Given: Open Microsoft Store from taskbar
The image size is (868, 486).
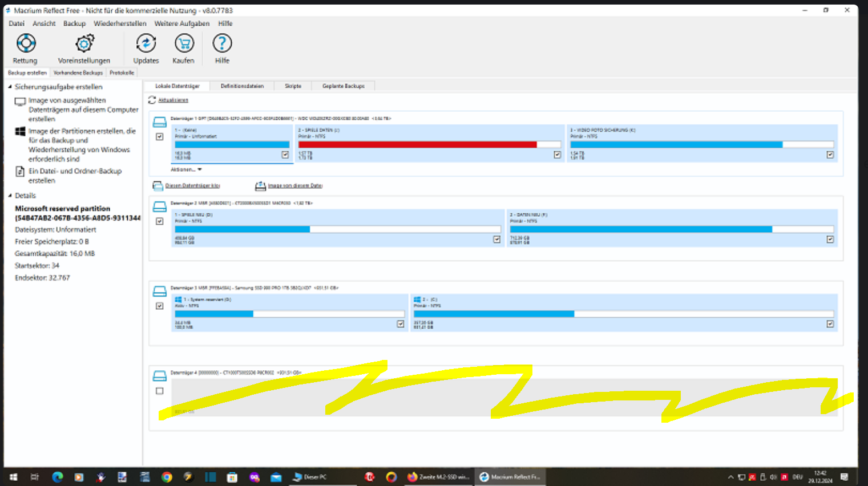Looking at the screenshot, I should 232,477.
